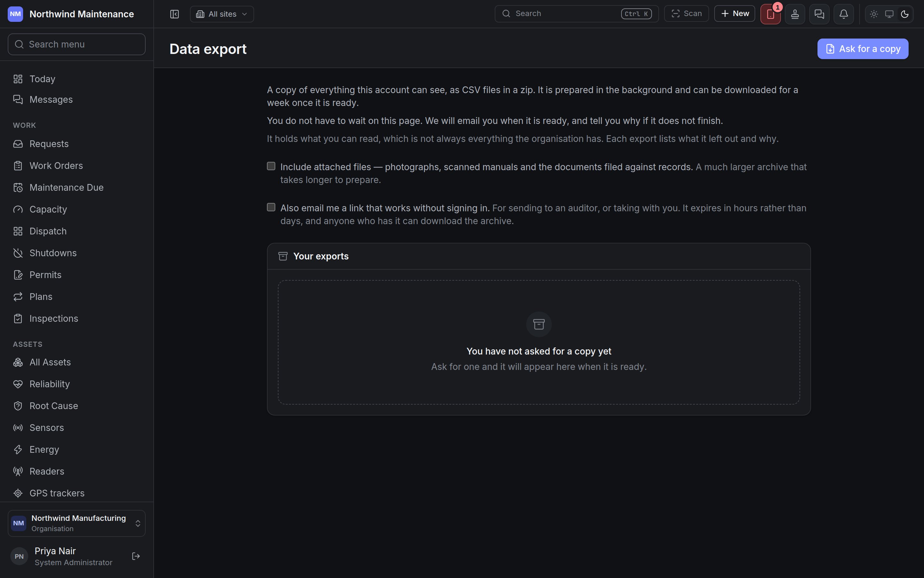The width and height of the screenshot is (924, 578).
Task: Click the Priya Nair profile name
Action: (x=56, y=551)
